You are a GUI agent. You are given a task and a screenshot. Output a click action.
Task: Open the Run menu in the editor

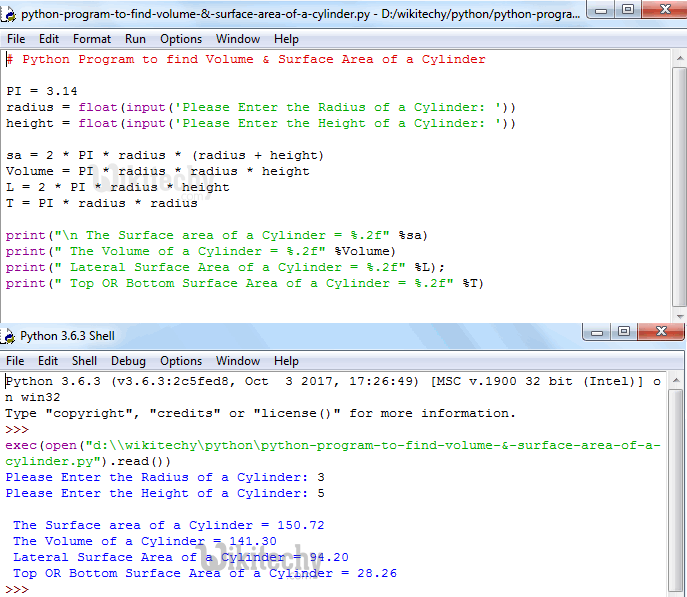(135, 39)
